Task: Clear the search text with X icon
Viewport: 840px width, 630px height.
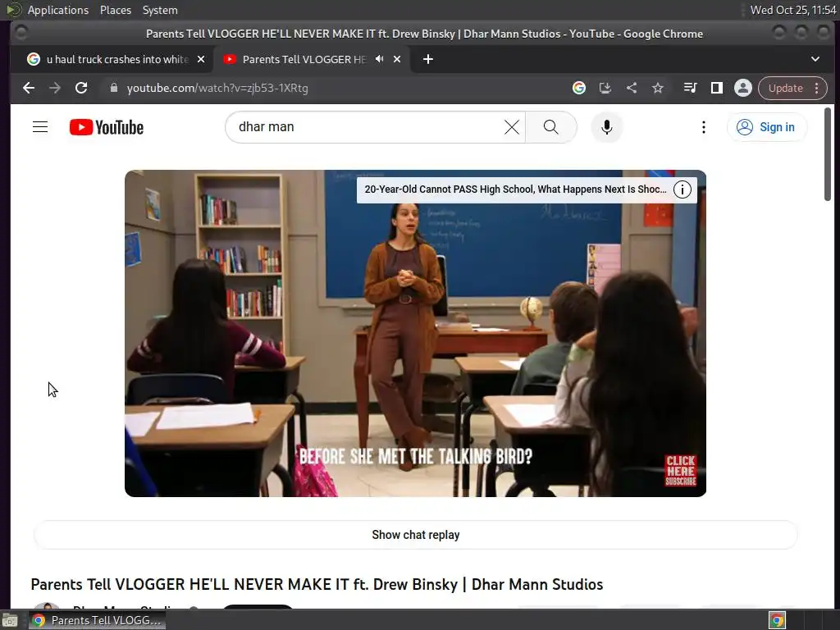Action: [512, 127]
